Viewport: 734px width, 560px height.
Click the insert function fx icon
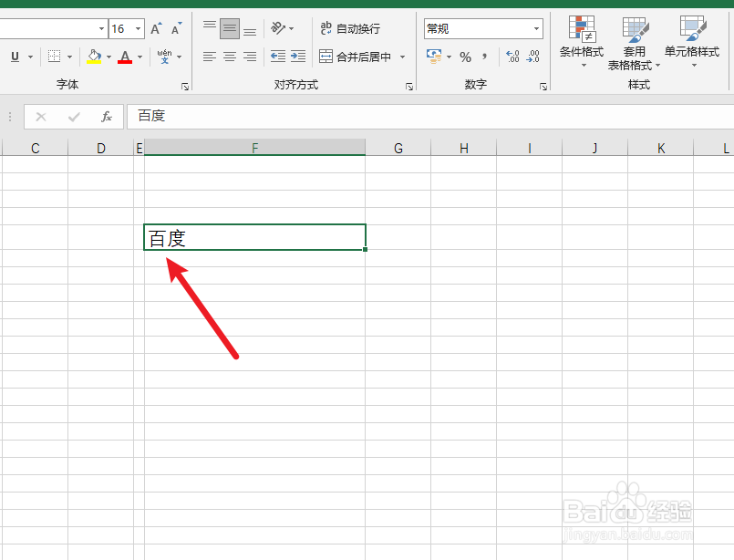tap(107, 117)
